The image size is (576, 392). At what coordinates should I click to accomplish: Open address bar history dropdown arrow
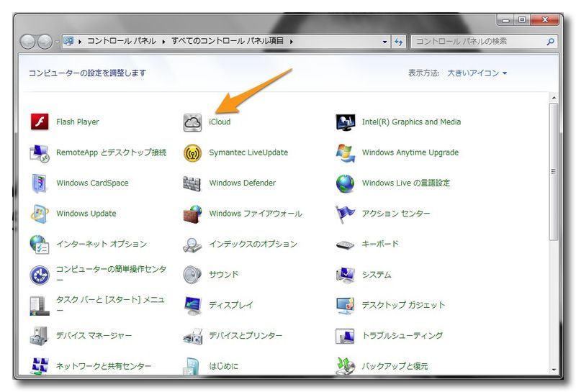[384, 42]
